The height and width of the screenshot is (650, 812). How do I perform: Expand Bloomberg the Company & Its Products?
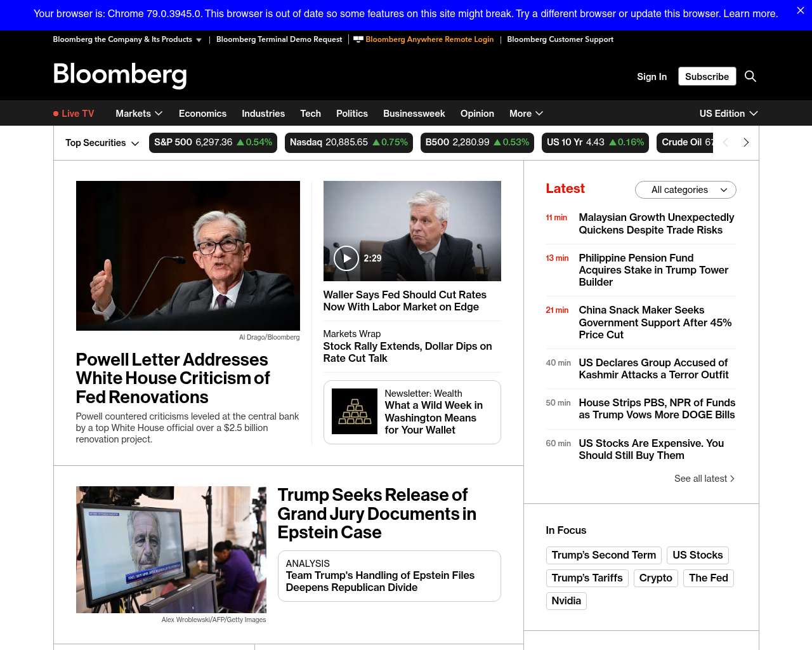coord(127,39)
